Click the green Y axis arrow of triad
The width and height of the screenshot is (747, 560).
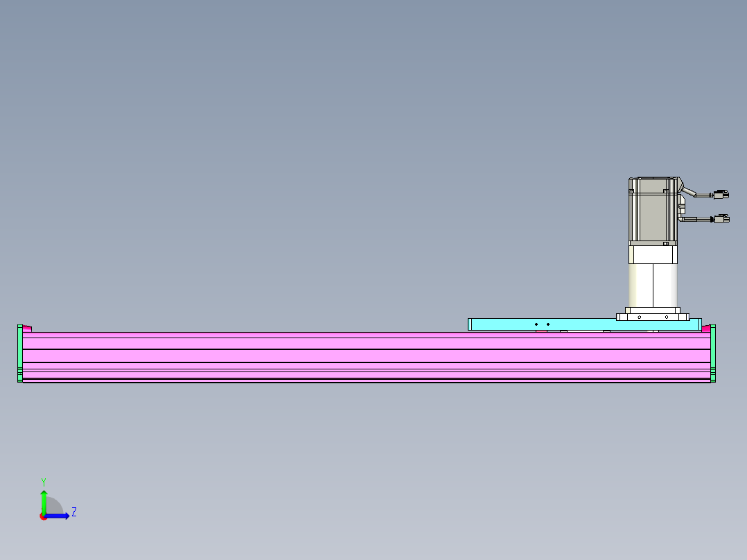pos(44,501)
